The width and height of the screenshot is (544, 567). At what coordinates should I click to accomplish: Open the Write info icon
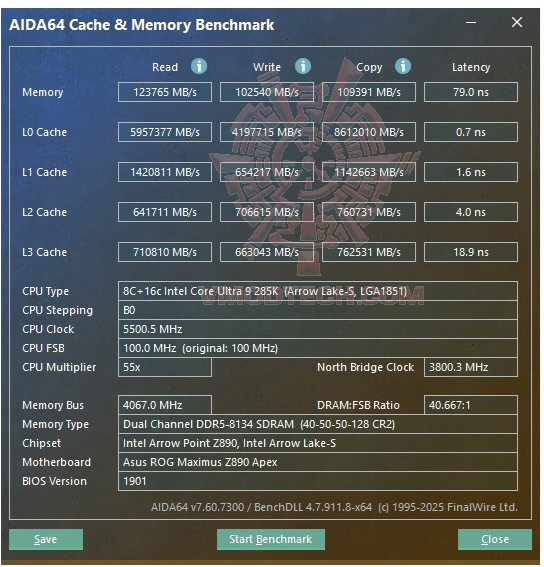[303, 66]
